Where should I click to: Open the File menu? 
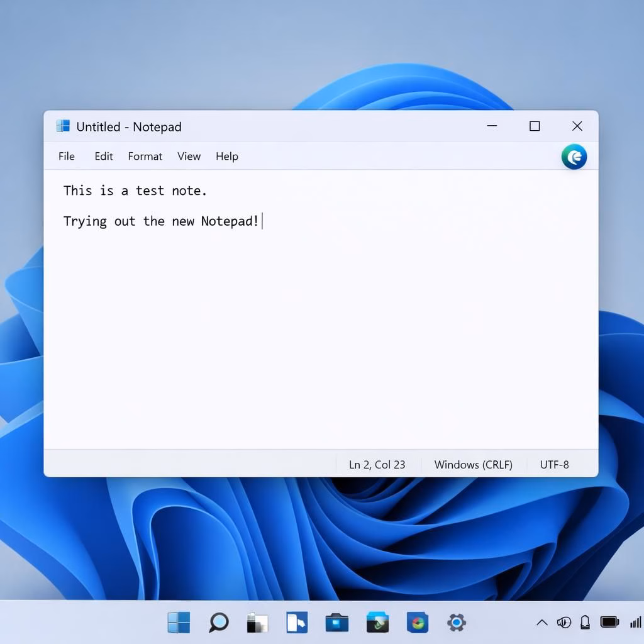67,157
